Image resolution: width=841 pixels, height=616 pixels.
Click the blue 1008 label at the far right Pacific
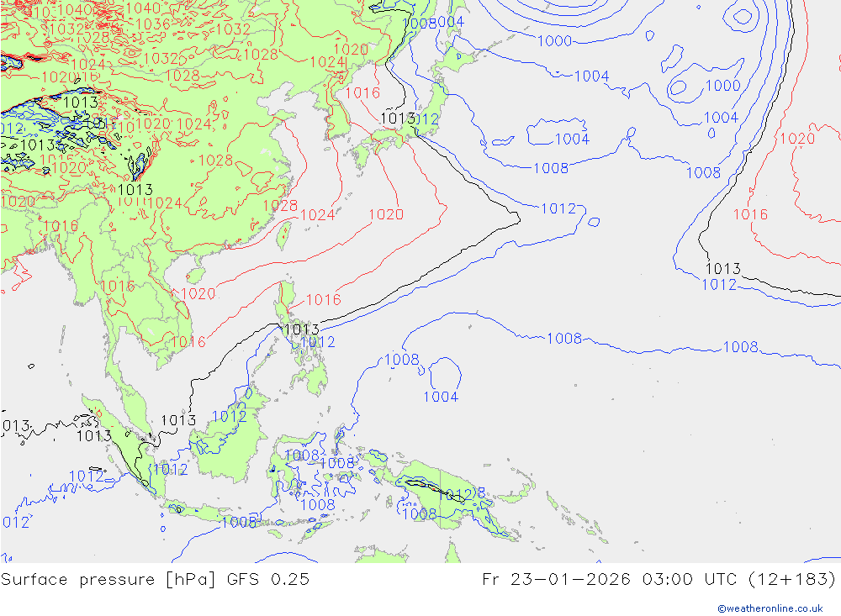[741, 347]
